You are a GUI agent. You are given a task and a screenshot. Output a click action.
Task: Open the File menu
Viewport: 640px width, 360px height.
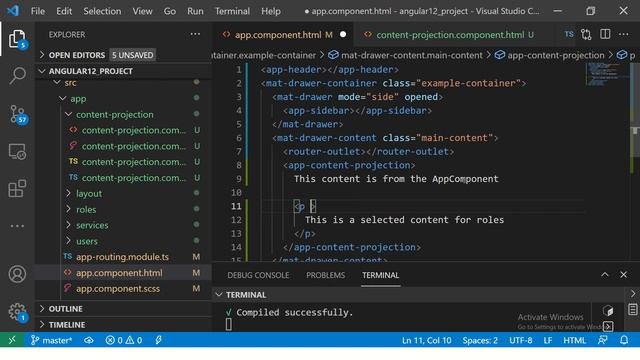tap(38, 11)
